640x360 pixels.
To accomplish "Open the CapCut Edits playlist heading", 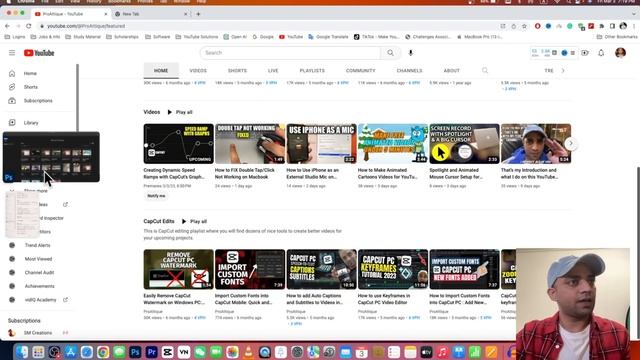I will click(159, 221).
